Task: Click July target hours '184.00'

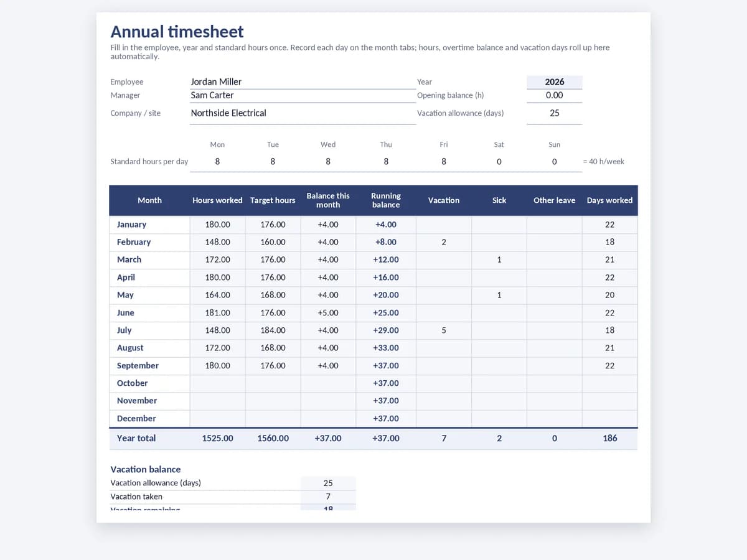Action: click(273, 330)
